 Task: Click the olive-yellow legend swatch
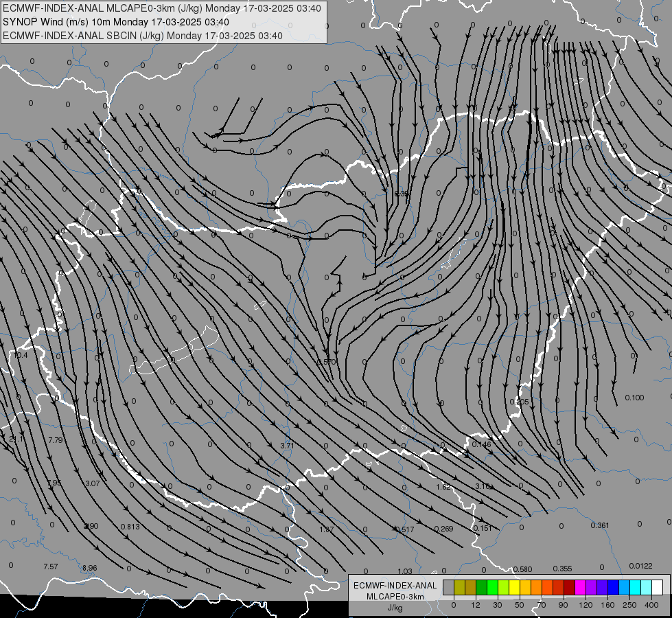[x=460, y=587]
